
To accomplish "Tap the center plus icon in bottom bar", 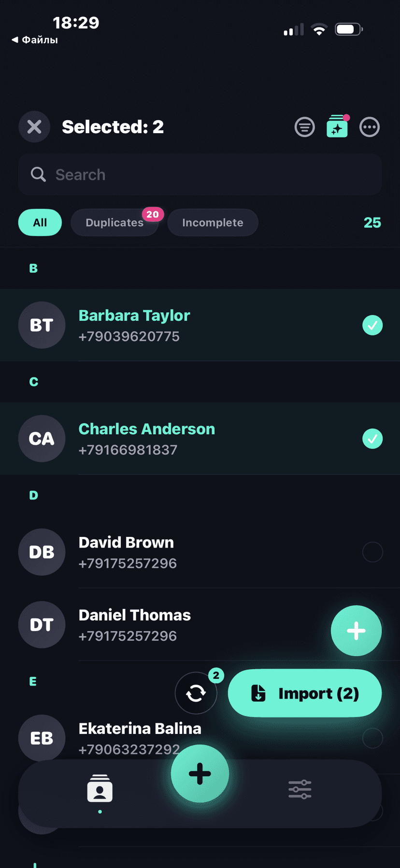I will tap(200, 773).
